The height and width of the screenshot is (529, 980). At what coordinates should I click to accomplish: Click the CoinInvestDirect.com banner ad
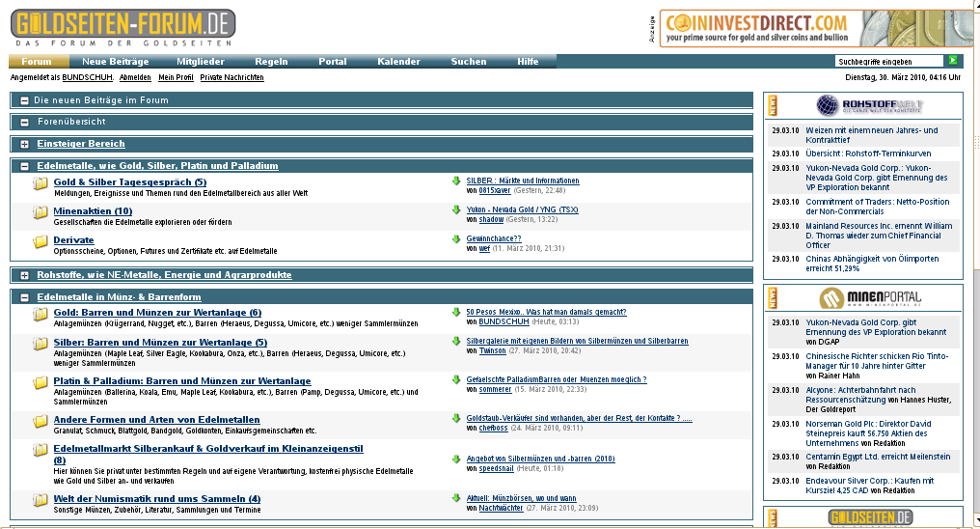818,28
